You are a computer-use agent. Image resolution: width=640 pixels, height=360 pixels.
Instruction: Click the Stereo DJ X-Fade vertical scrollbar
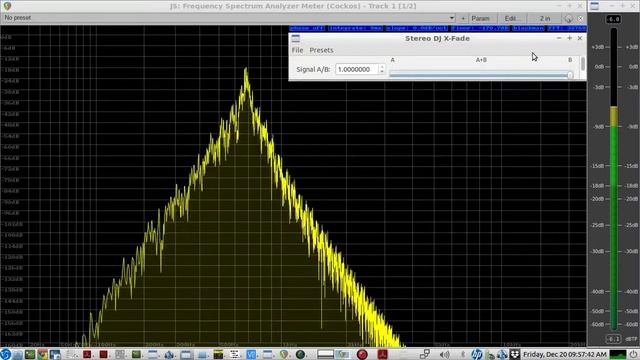[x=583, y=64]
